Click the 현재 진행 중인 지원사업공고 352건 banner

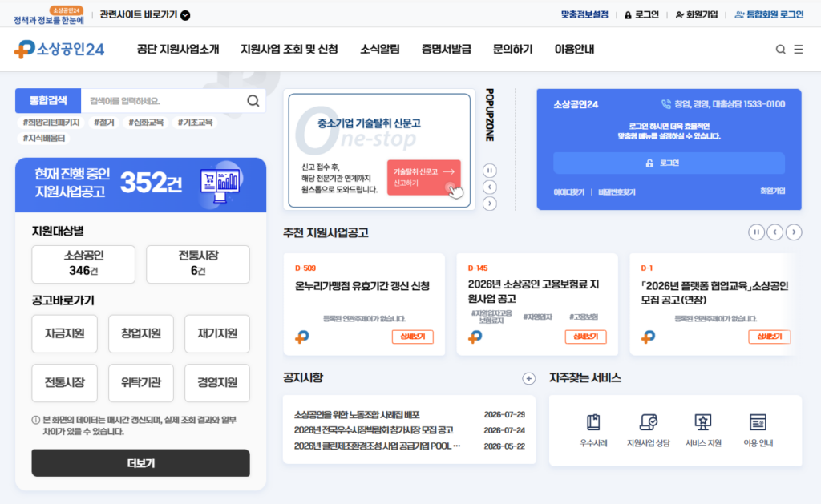pyautogui.click(x=141, y=185)
